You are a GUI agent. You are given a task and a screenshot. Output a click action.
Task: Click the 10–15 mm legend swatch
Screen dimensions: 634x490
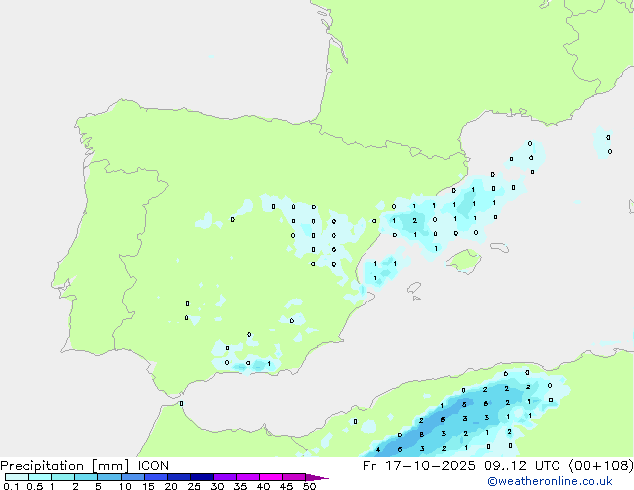coord(133,477)
